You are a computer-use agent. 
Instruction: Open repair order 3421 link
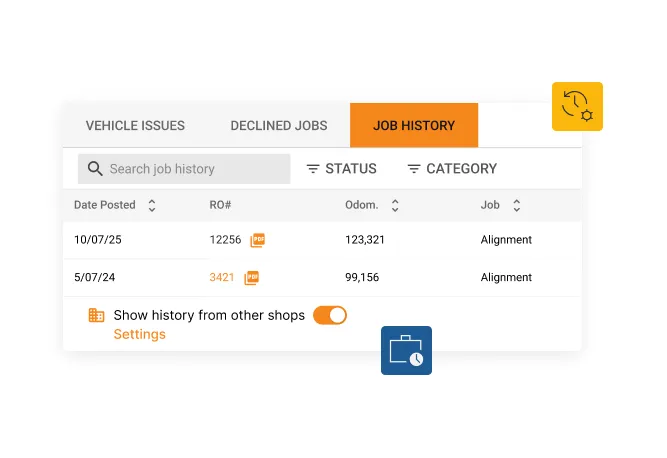tap(222, 277)
